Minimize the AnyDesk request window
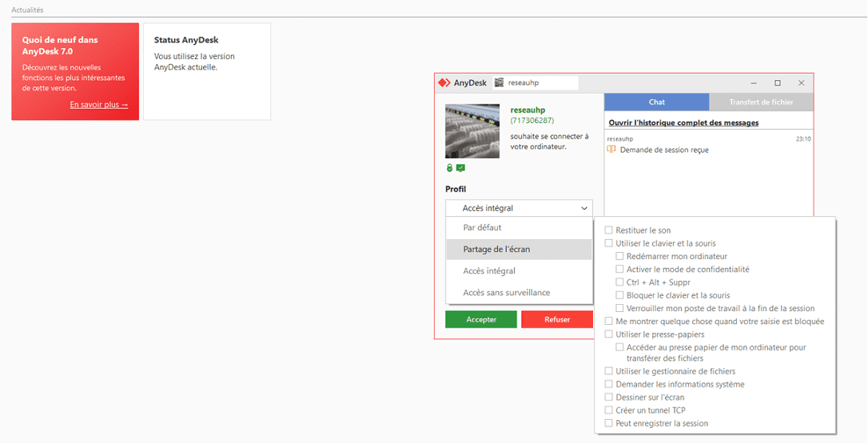The width and height of the screenshot is (868, 448). tap(754, 82)
